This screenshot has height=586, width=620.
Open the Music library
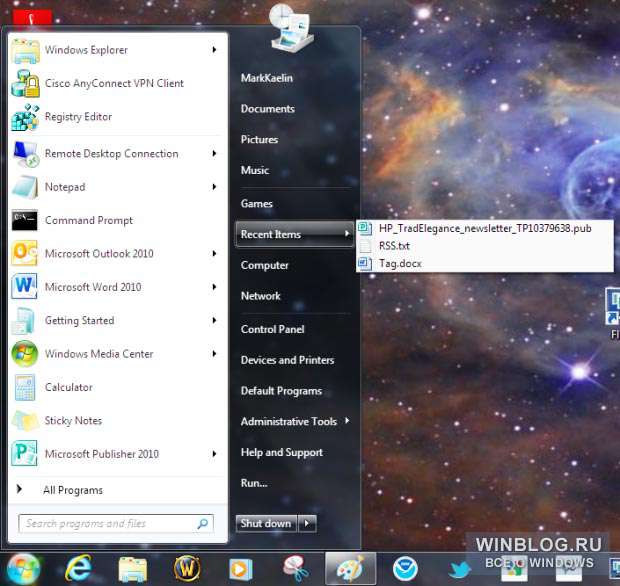[255, 170]
